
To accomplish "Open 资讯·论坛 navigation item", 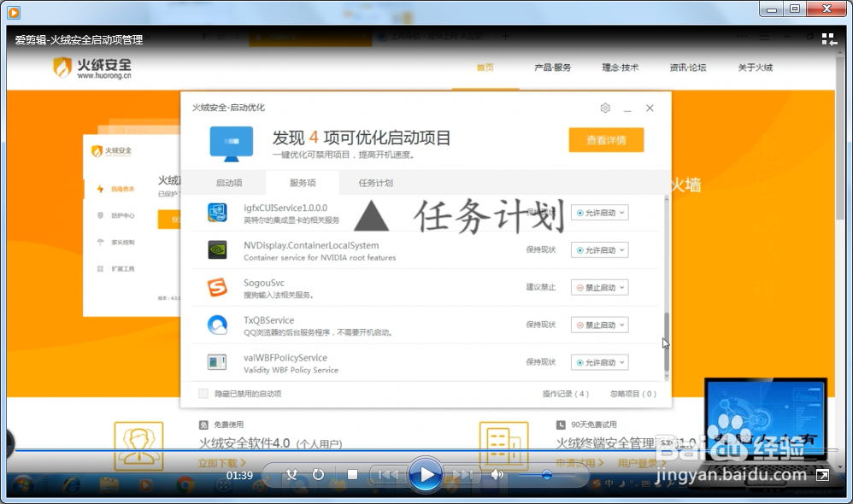I will (688, 67).
